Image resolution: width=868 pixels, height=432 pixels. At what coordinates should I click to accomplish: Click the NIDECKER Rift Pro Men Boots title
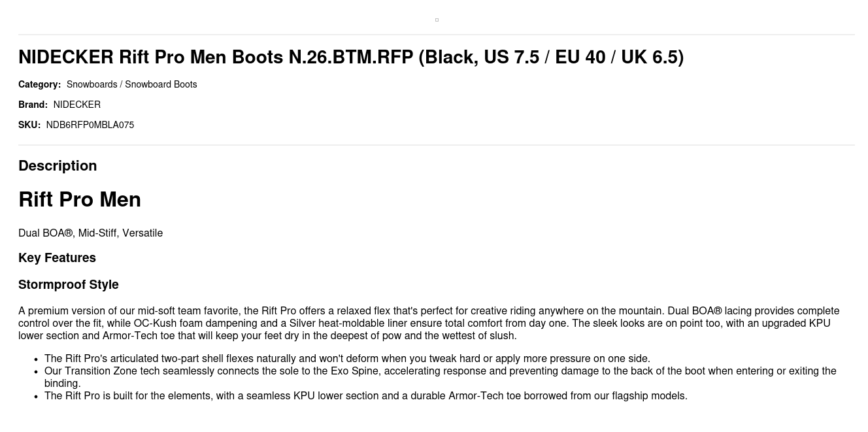pyautogui.click(x=350, y=58)
